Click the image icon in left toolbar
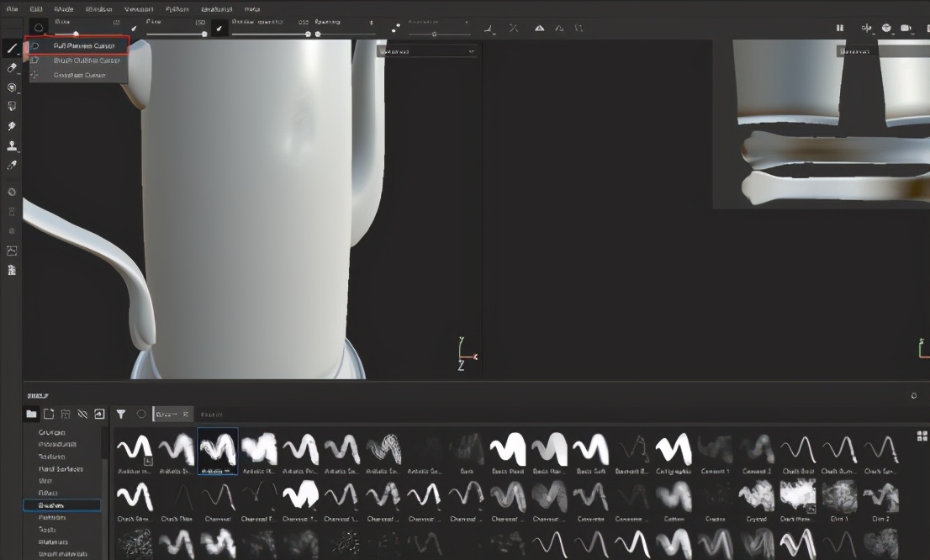The height and width of the screenshot is (560, 930). point(11,251)
